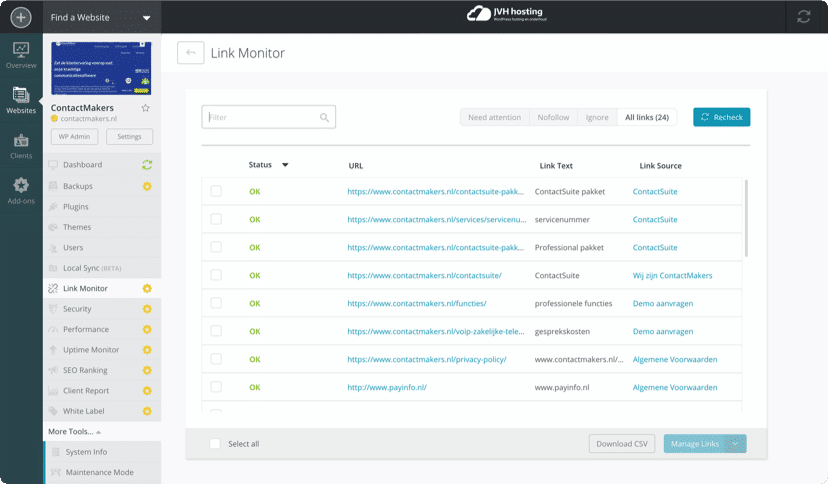Open the Clients section icon
Image resolution: width=828 pixels, height=484 pixels.
[x=21, y=146]
